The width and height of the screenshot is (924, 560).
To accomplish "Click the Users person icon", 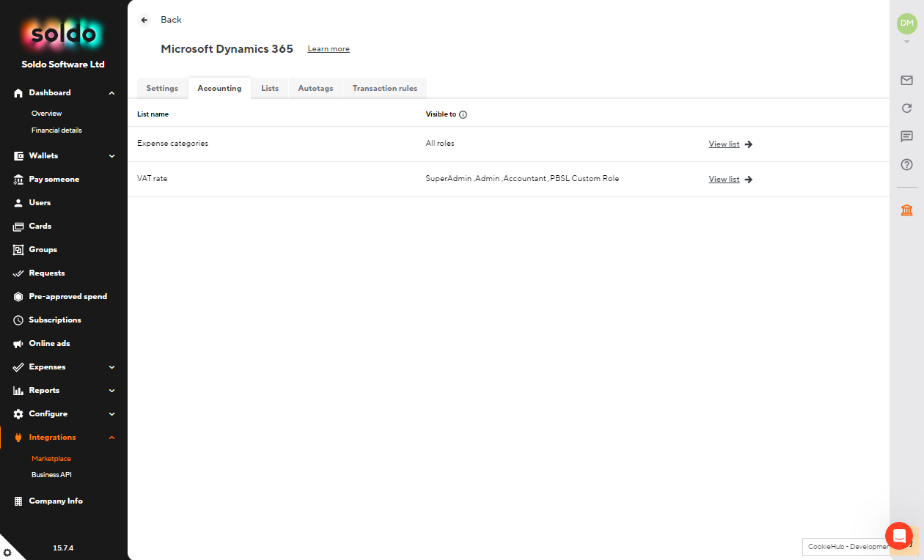I will click(x=18, y=203).
